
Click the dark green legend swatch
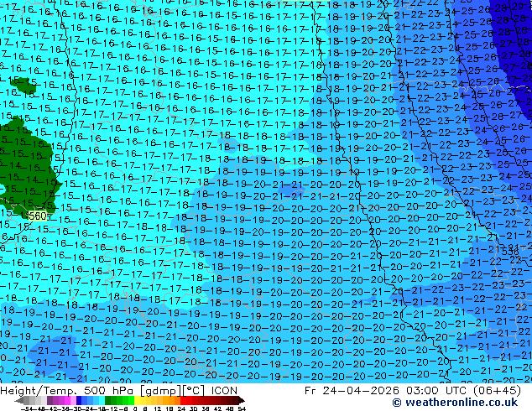click(x=108, y=401)
